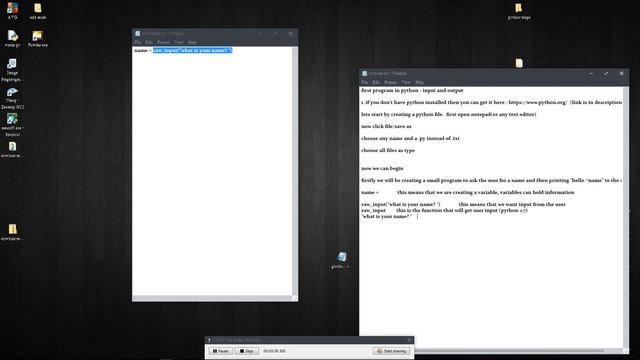This screenshot has width=640, height=360.
Task: Click the 'first program in python - input and output' line
Action: point(412,91)
